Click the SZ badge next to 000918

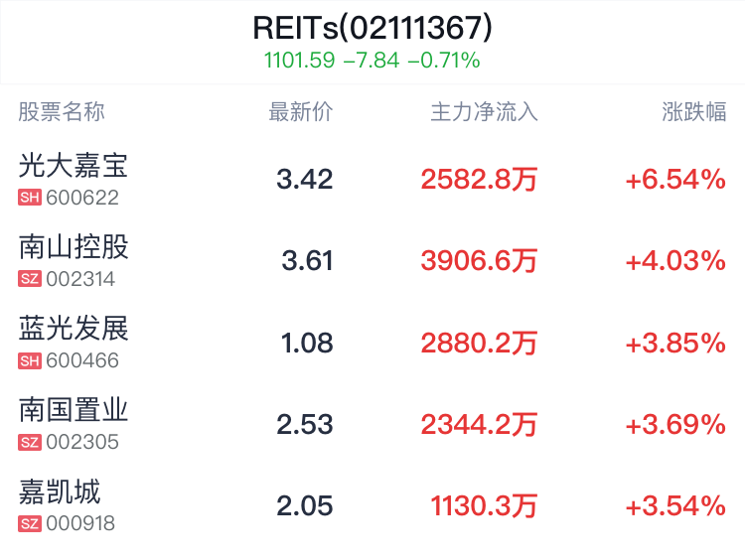click(x=30, y=523)
